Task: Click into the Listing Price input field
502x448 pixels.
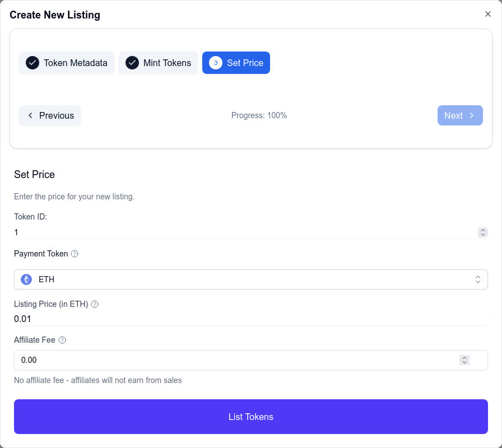Action: tap(251, 319)
